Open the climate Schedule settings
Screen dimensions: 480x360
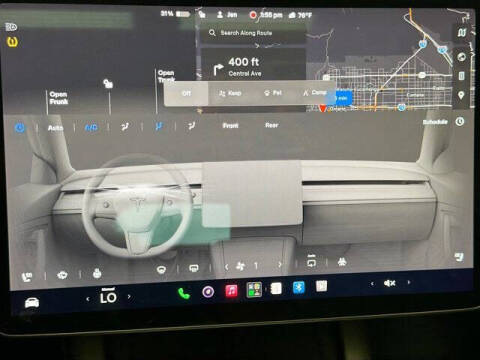pyautogui.click(x=435, y=122)
